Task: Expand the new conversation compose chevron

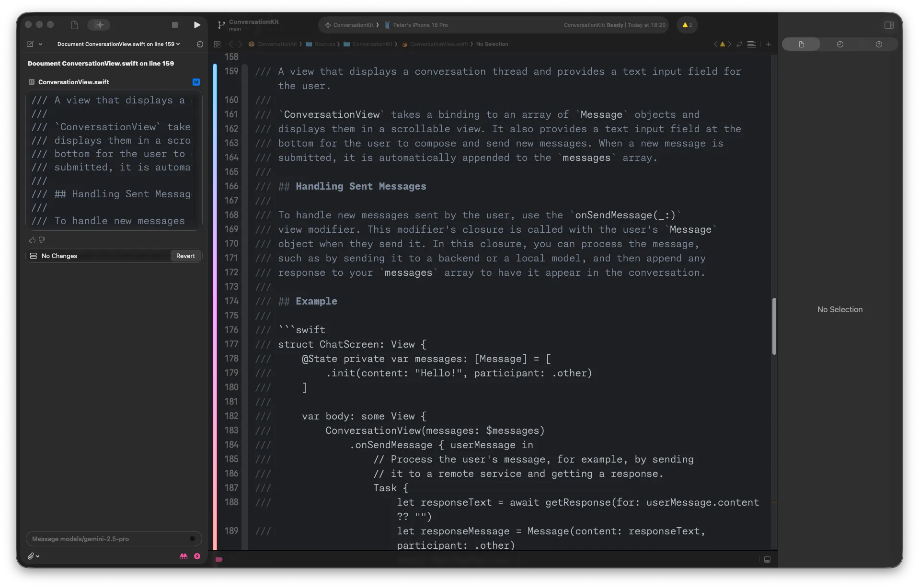Action: click(41, 44)
